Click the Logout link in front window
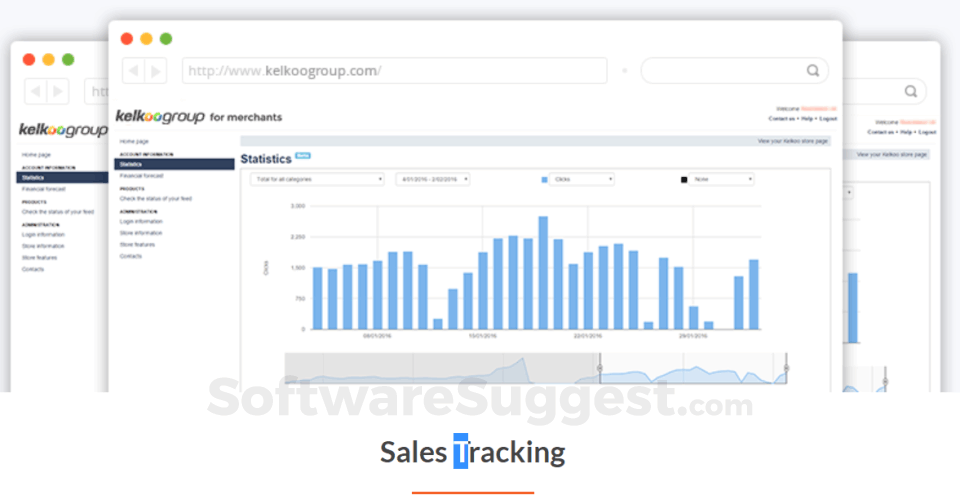Viewport: 960px width, 495px height. pyautogui.click(x=828, y=119)
